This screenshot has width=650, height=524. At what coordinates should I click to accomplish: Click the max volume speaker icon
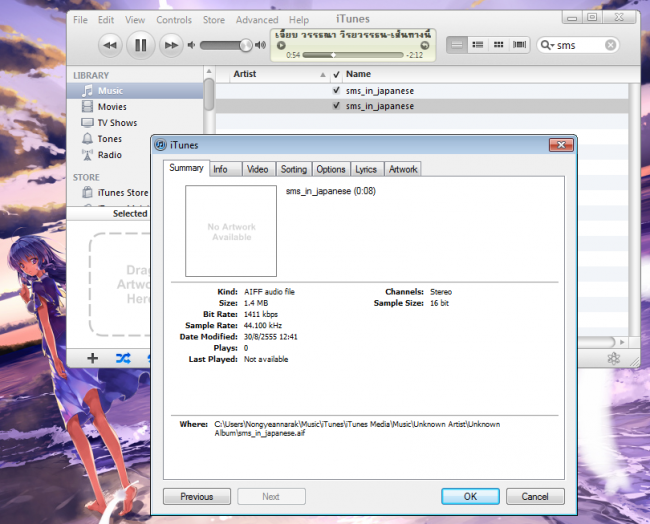click(x=260, y=45)
